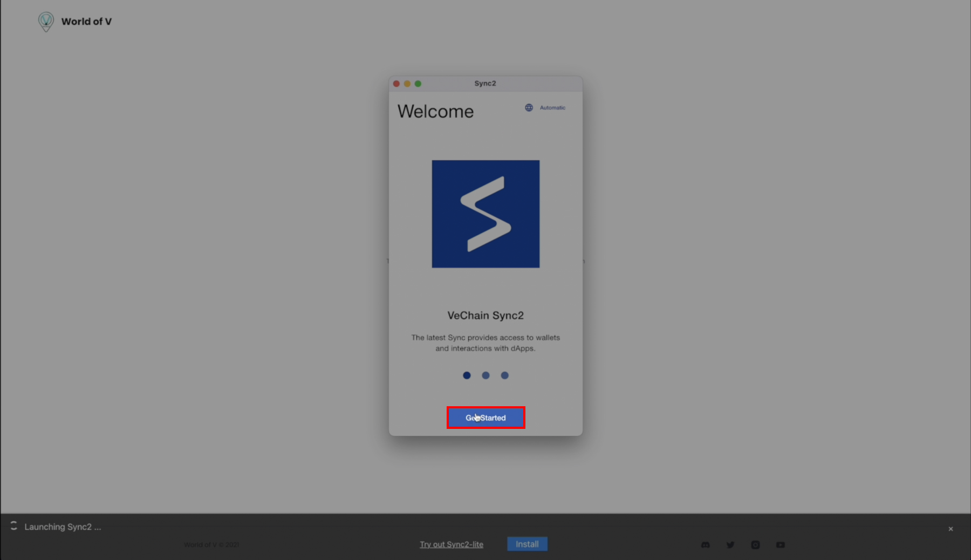
Task: Select the third onboarding page dot
Action: point(504,375)
